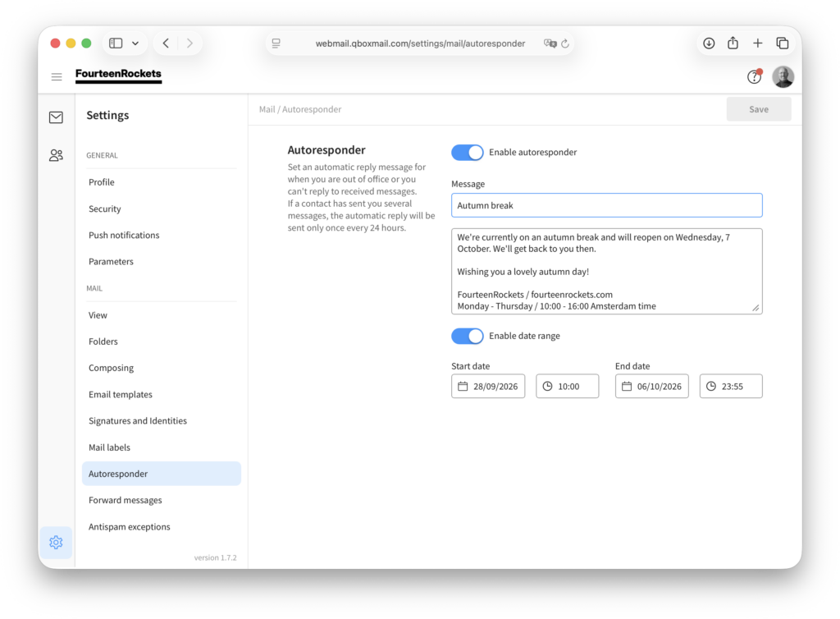Click the Autoresponder section heading
The height and width of the screenshot is (619, 840).
click(x=326, y=150)
